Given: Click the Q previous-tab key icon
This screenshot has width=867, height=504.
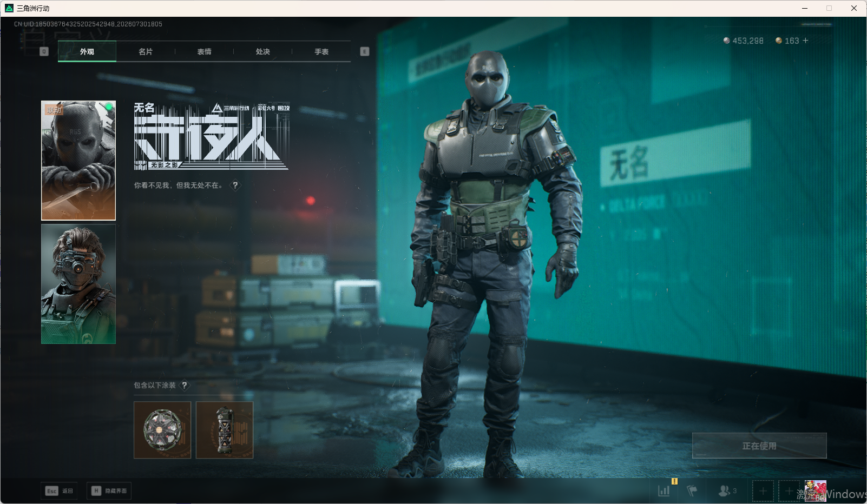Looking at the screenshot, I should tap(44, 51).
